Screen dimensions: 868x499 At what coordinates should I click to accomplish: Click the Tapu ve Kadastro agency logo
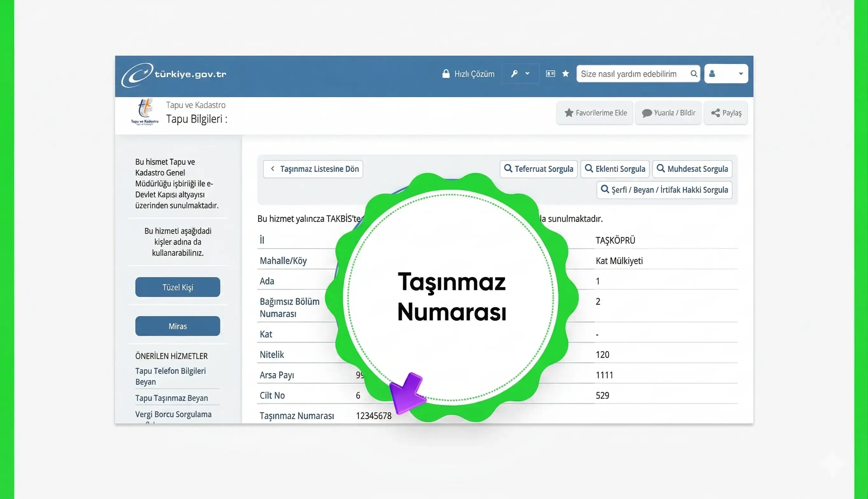pyautogui.click(x=145, y=112)
